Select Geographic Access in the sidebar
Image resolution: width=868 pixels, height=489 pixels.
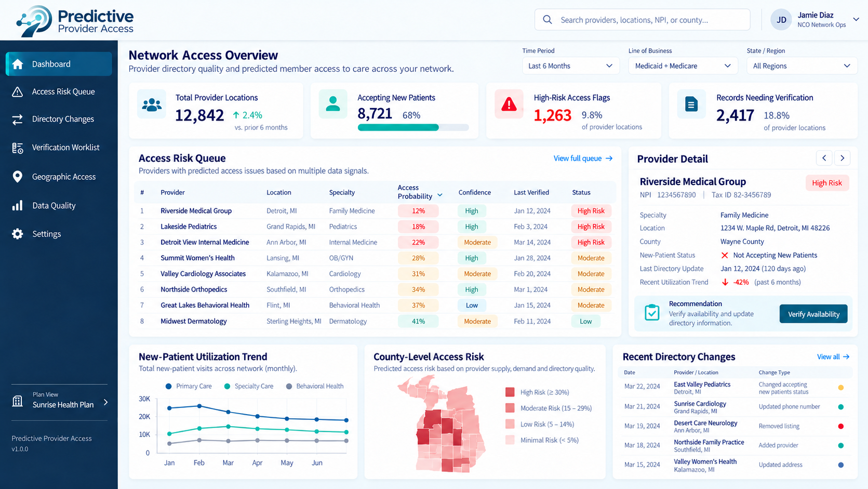[x=59, y=177]
